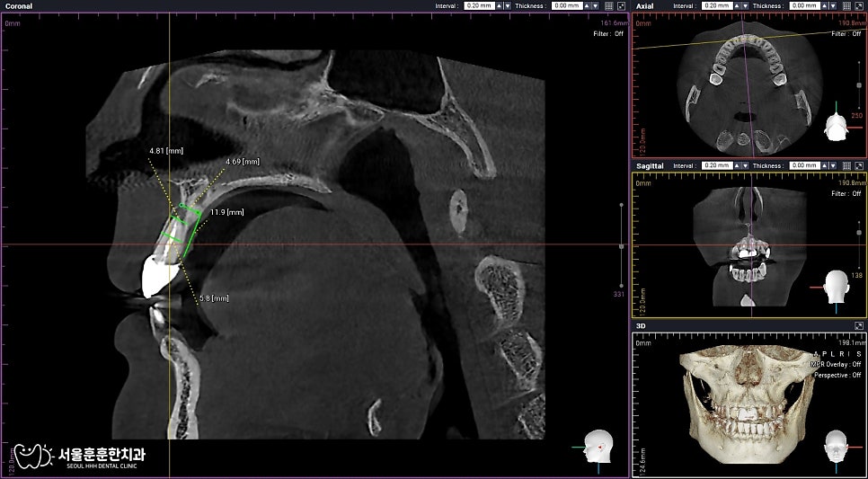Click the Coronal Thickness 0.00 mm field
Viewport: 868px width, 479px height.
click(567, 6)
